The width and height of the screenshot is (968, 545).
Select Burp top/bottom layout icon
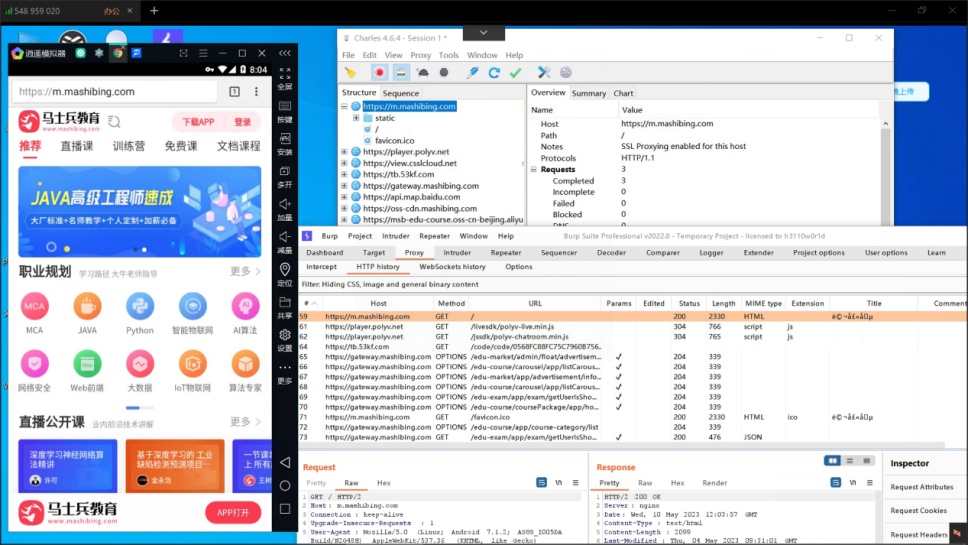point(849,460)
